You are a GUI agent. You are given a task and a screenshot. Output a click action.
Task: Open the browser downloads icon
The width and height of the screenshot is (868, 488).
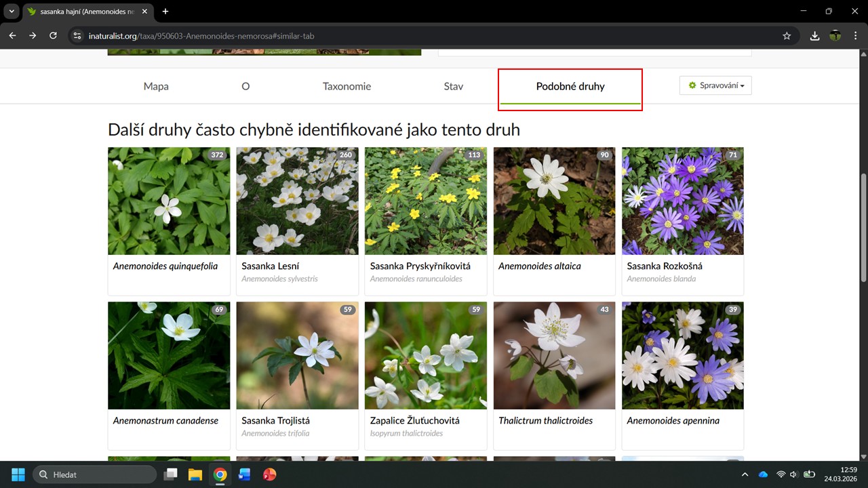point(815,36)
